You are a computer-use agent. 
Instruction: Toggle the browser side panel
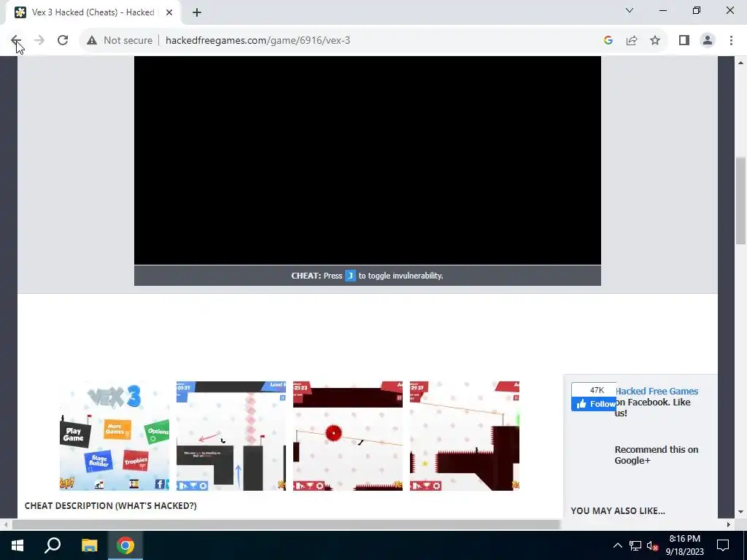(684, 41)
